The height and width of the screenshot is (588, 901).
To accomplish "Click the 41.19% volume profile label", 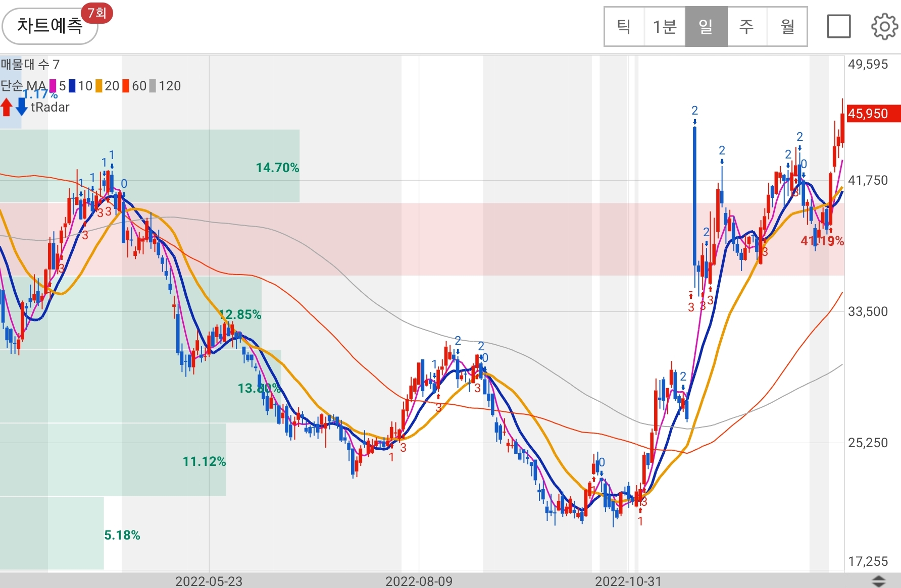I will point(822,241).
